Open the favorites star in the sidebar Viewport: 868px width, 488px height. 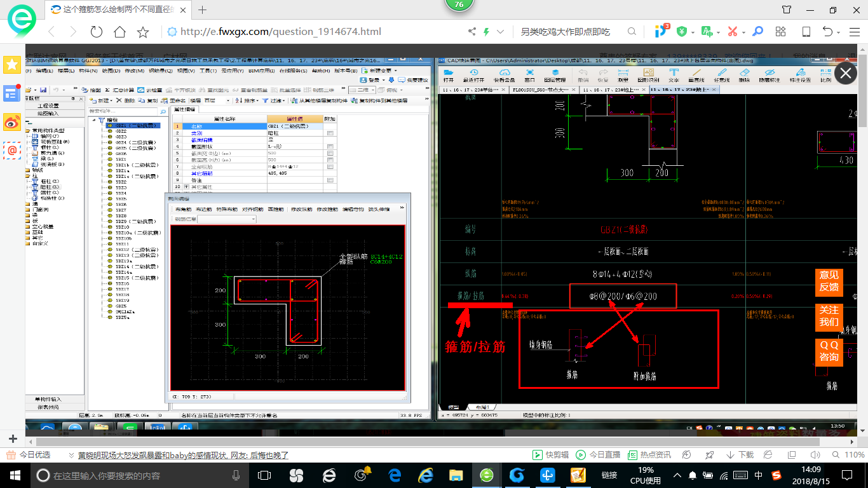pos(12,64)
